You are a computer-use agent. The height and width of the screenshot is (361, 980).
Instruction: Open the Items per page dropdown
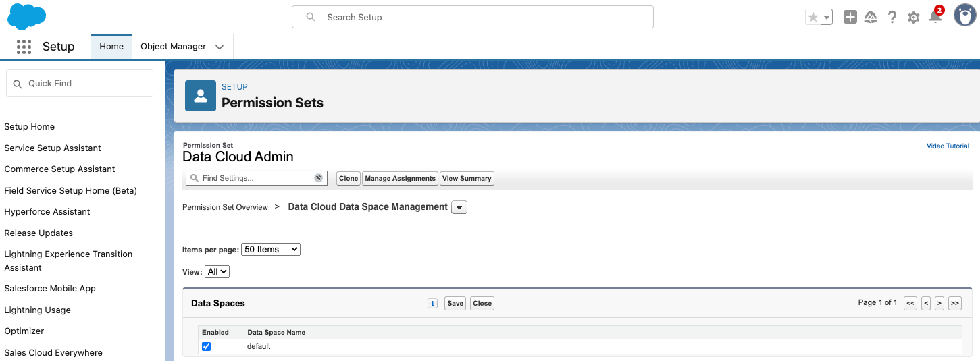pos(270,250)
